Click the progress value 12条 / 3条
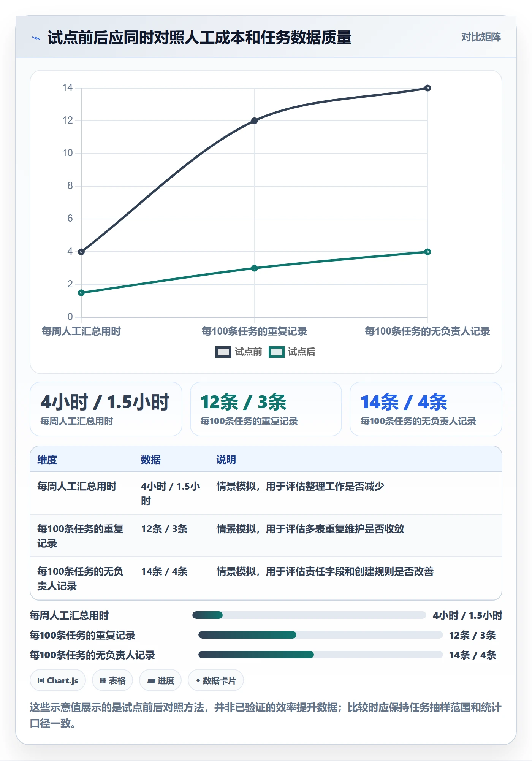Image resolution: width=532 pixels, height=761 pixels. coord(472,635)
